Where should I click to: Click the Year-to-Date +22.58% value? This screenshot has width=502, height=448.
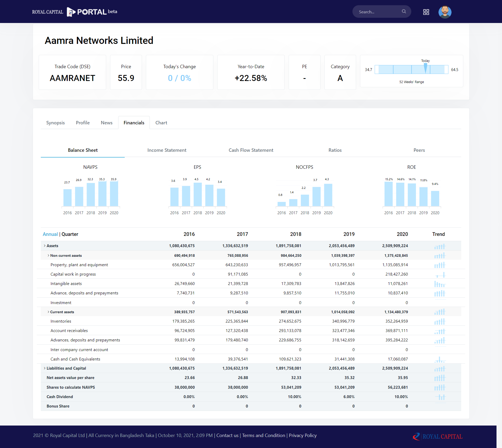coord(251,78)
